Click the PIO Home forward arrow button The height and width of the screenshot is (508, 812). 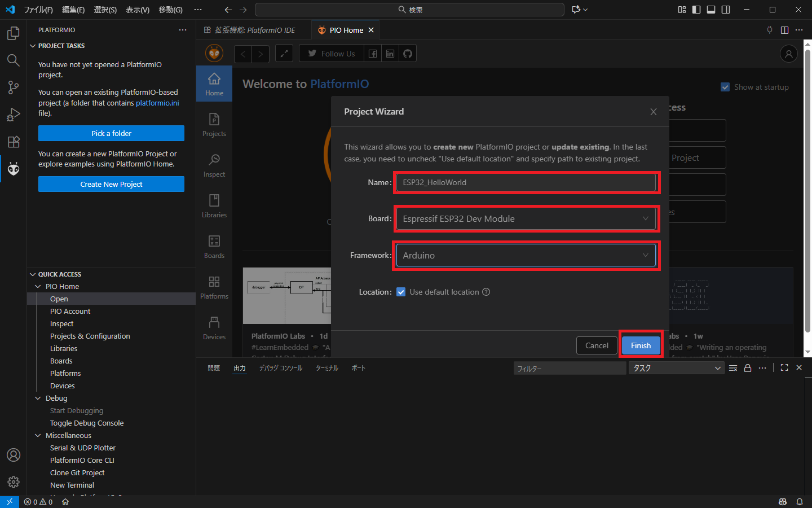click(261, 54)
